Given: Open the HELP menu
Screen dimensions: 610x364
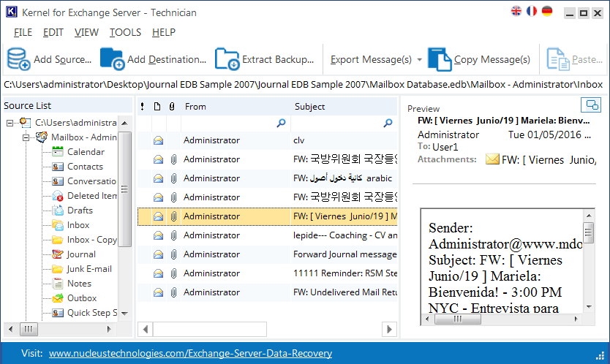Looking at the screenshot, I should click(x=164, y=32).
